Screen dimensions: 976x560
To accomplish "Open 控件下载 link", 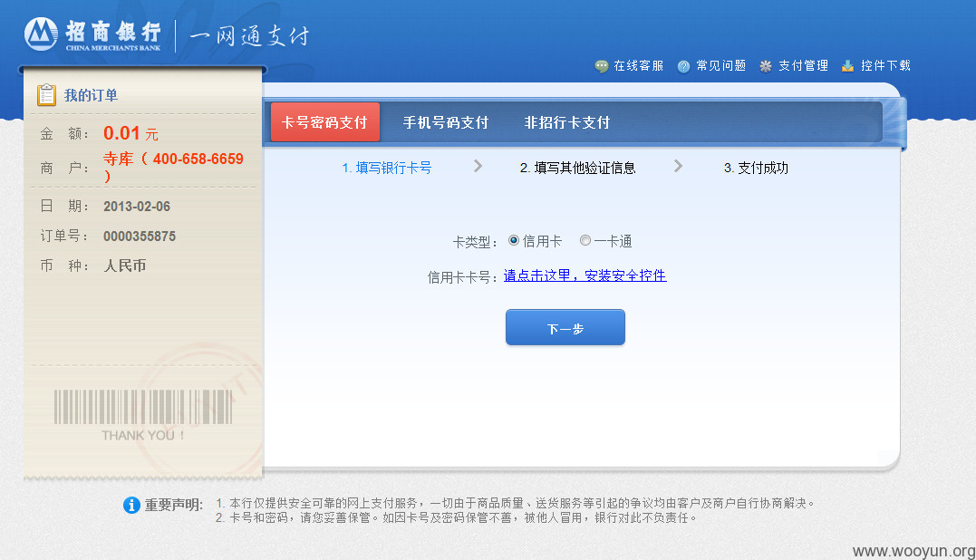I will [885, 66].
